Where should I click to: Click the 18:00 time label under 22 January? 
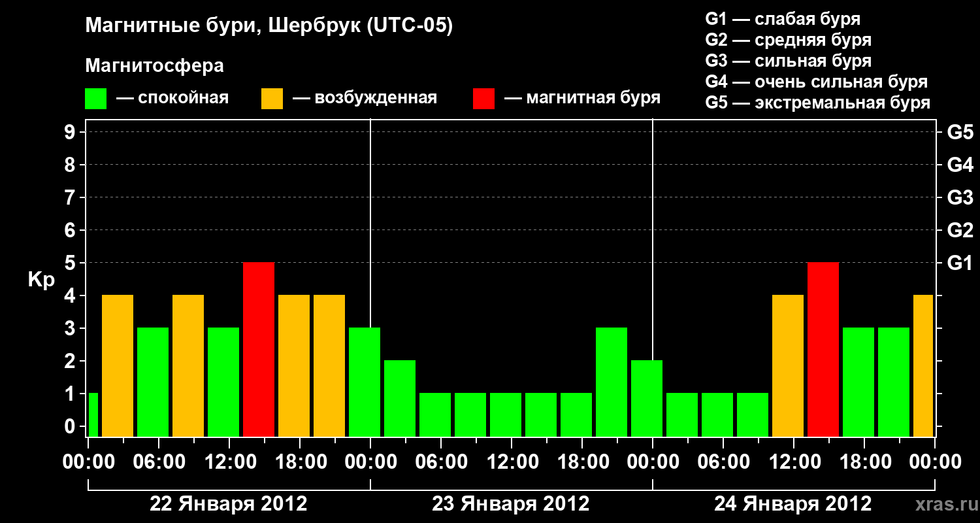[x=300, y=462]
